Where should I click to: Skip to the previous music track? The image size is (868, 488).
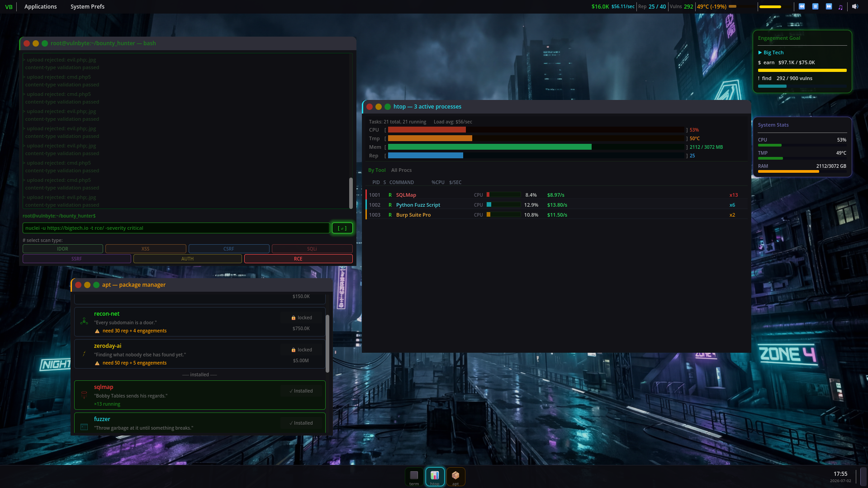coord(802,6)
